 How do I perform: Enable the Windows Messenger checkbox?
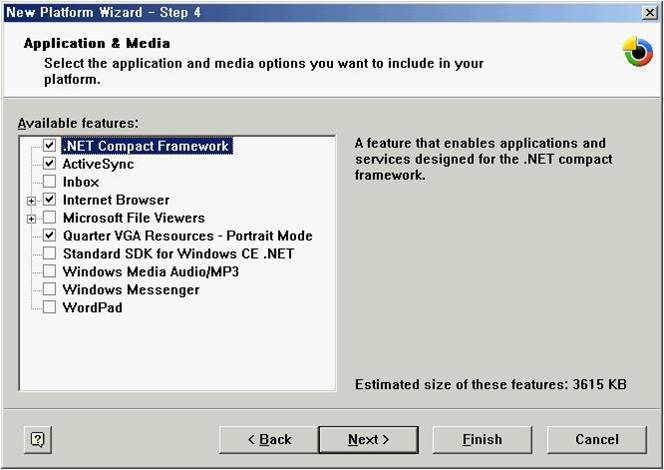coord(50,290)
